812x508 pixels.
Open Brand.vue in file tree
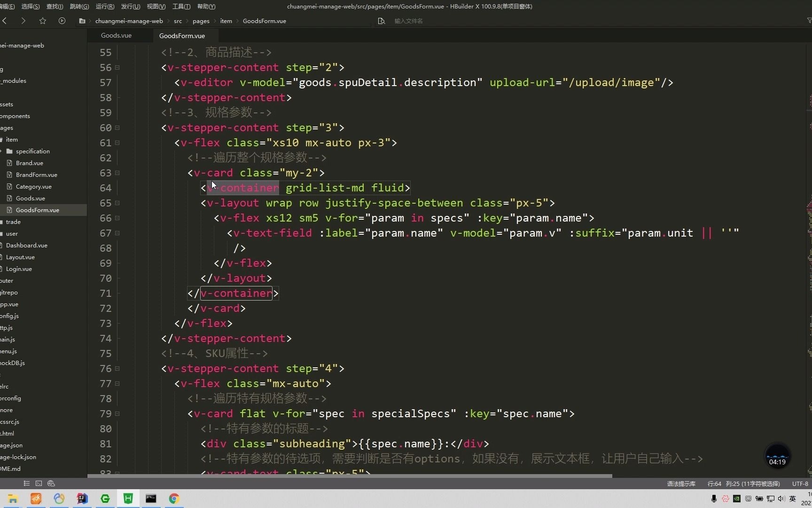(30, 163)
